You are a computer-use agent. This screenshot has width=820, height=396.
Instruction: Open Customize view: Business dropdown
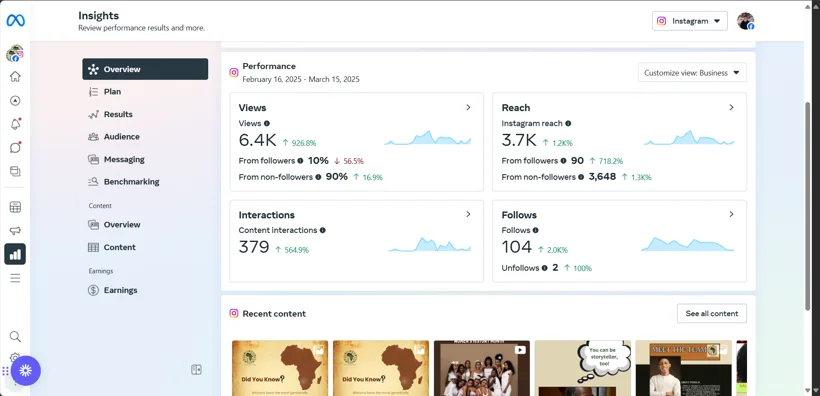pos(692,73)
